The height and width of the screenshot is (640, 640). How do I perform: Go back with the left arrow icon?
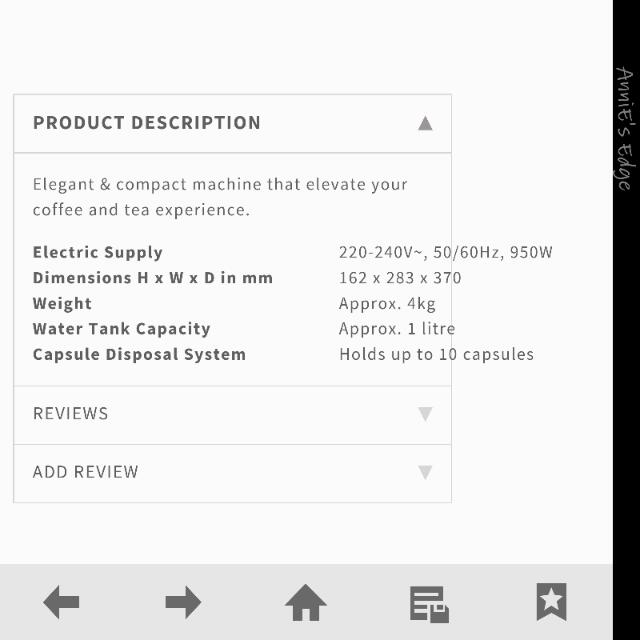[x=61, y=602]
